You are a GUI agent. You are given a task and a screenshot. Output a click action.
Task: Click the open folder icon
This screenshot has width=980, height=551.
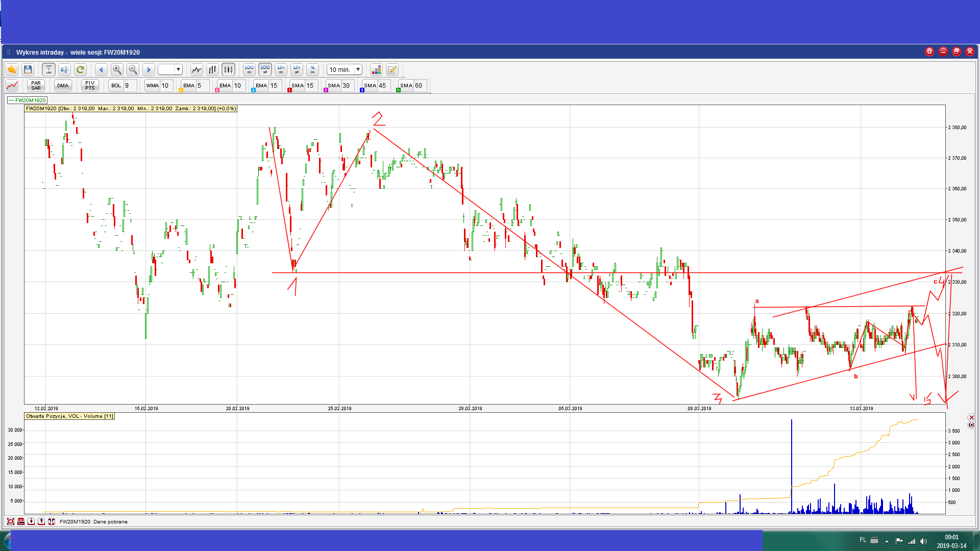pyautogui.click(x=12, y=70)
